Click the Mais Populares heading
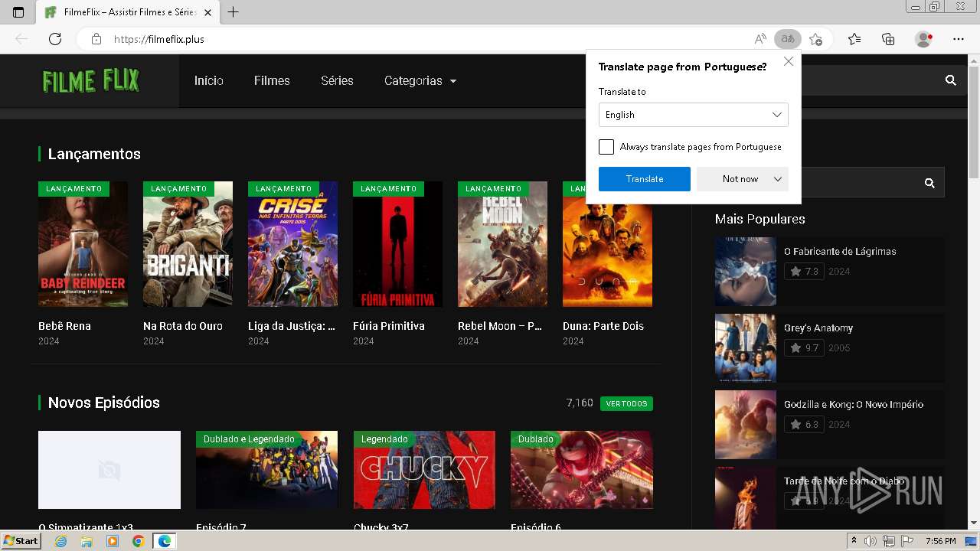Image resolution: width=980 pixels, height=551 pixels. pos(759,219)
